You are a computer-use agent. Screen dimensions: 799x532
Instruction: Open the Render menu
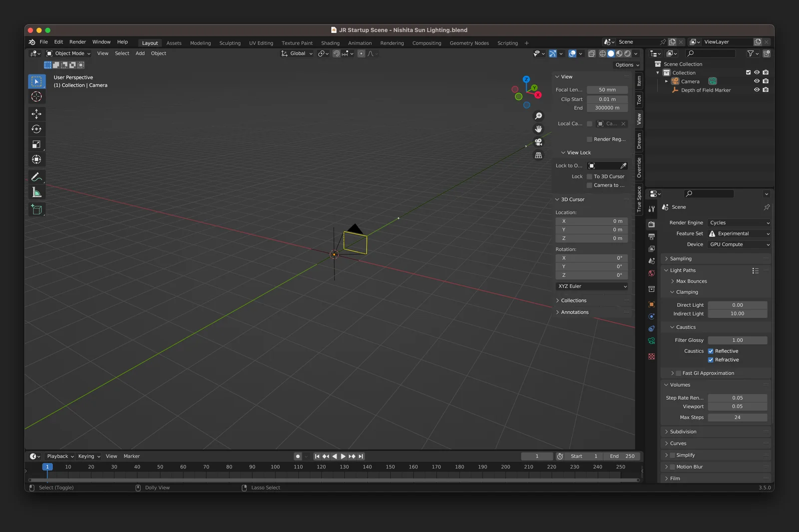[77, 42]
